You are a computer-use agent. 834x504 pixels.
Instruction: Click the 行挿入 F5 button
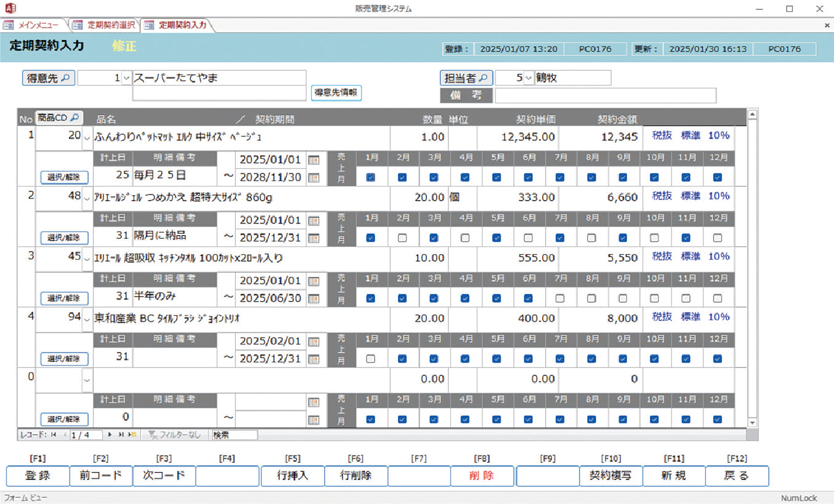pos(293,476)
